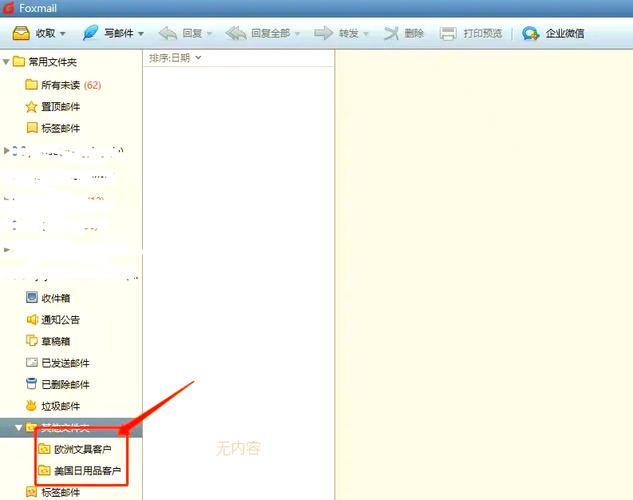
Task: Click the 写邮件 compose feather icon
Action: point(90,33)
